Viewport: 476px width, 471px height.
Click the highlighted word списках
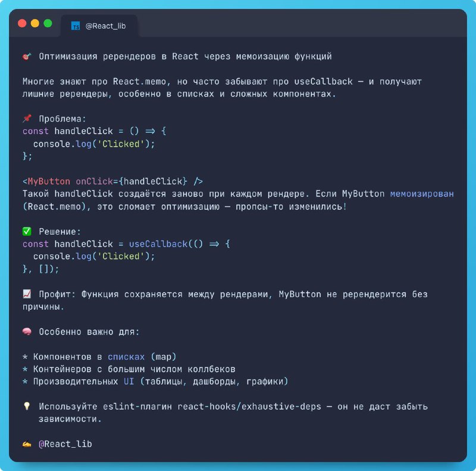point(126,357)
